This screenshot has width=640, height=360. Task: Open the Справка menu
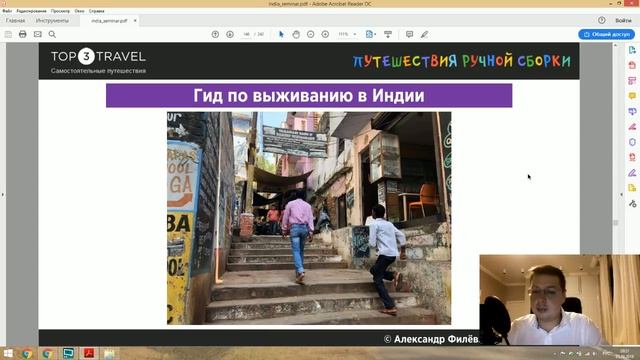coord(97,11)
